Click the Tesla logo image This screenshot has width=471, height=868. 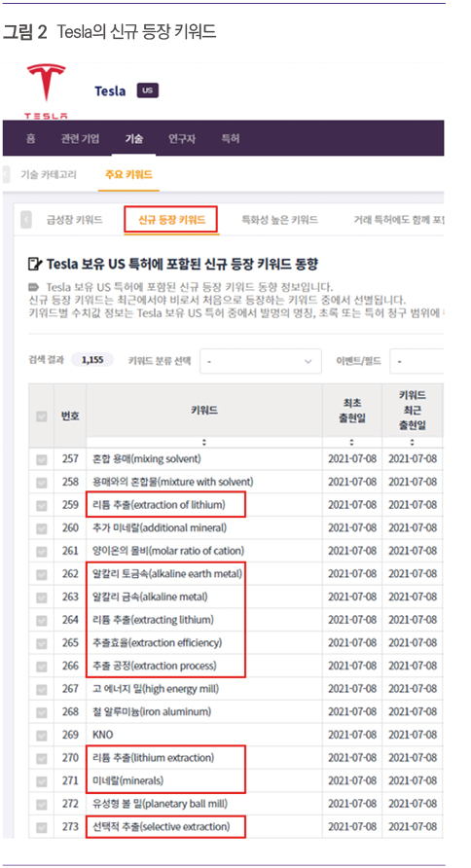point(46,91)
